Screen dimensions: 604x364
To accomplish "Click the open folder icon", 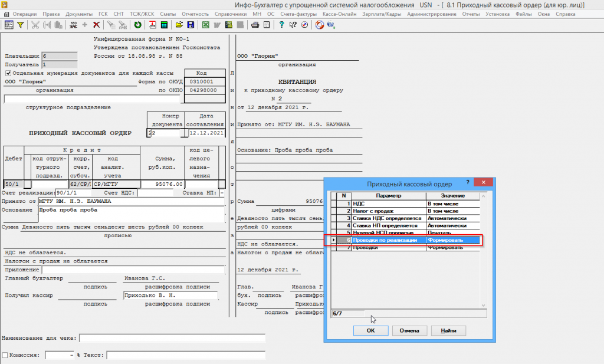I will tap(179, 25).
